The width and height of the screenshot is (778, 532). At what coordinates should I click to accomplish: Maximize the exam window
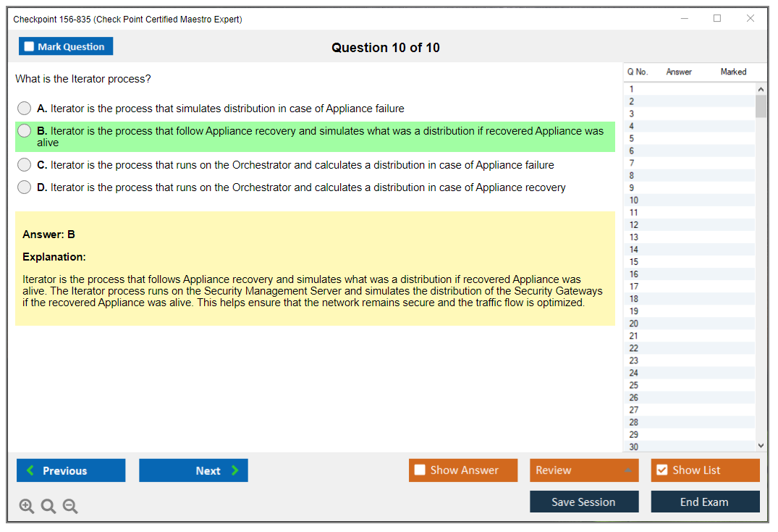[x=717, y=19]
